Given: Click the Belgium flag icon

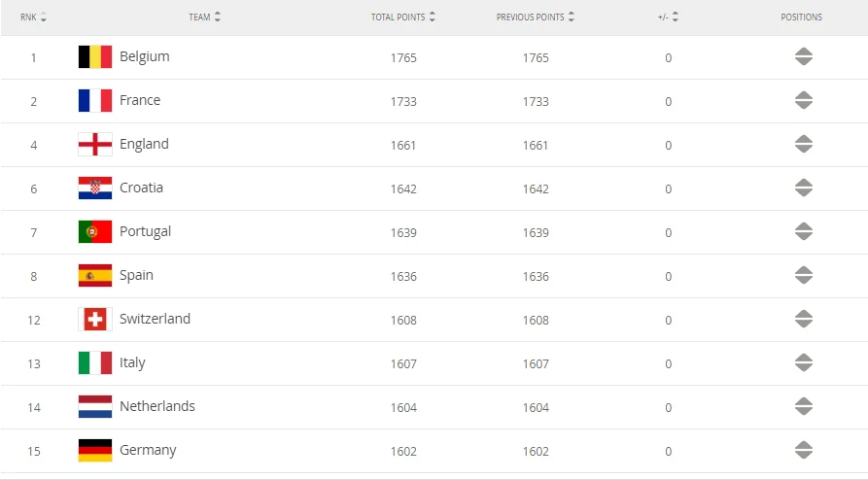Looking at the screenshot, I should 95,57.
